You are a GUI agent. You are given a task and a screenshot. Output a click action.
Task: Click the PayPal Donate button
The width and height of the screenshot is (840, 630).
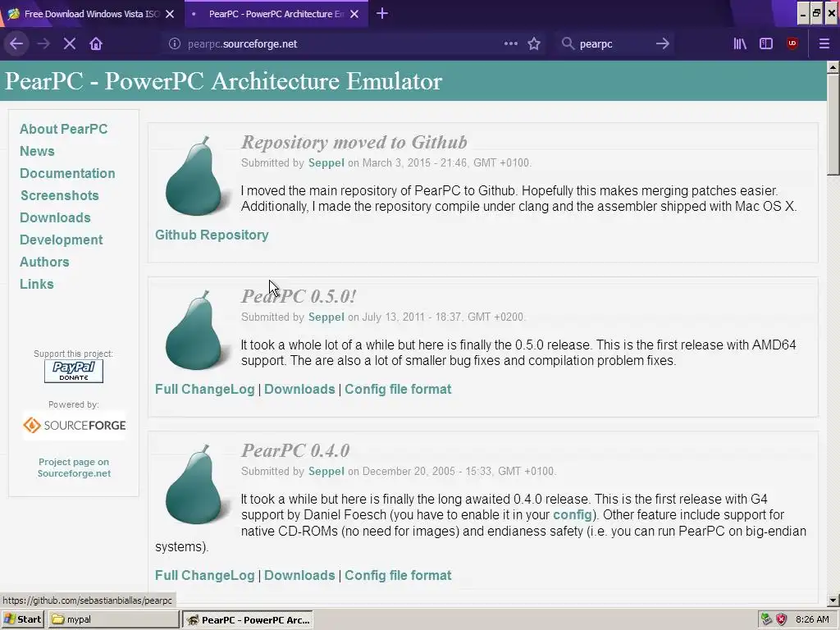[74, 372]
